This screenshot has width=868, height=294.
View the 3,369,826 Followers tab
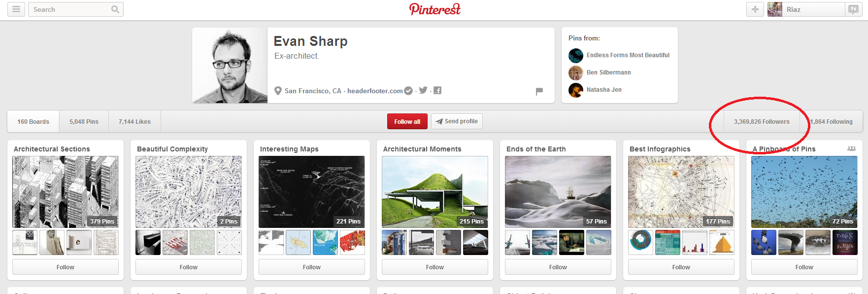762,122
